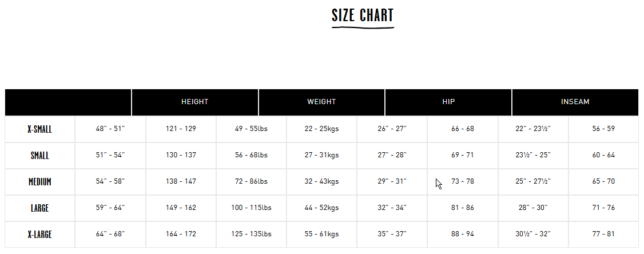Image resolution: width=644 pixels, height=254 pixels.
Task: Click the 73 - 78 hip cell
Action: (463, 181)
